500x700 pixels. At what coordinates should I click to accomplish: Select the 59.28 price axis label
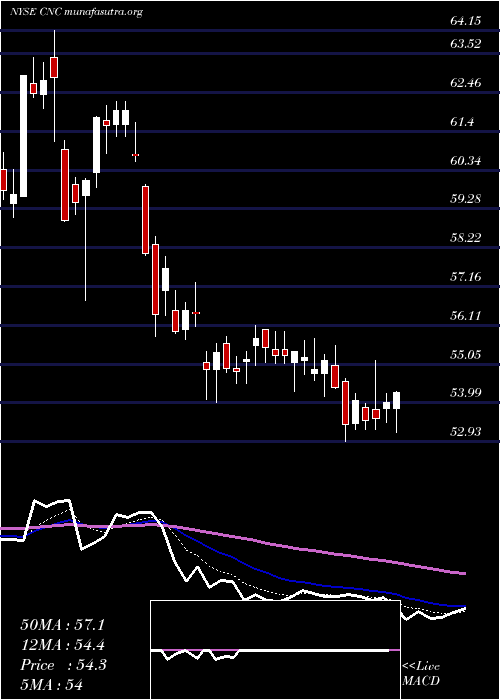point(465,199)
